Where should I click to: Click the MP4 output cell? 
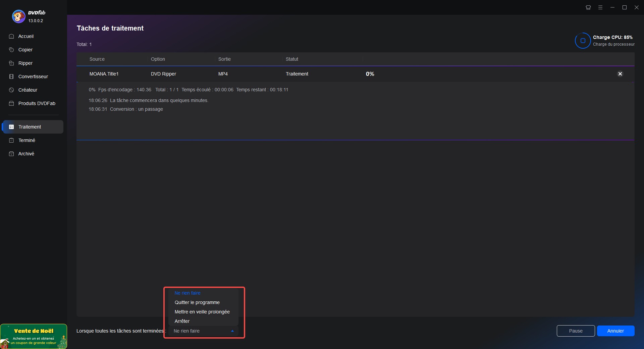coord(223,74)
